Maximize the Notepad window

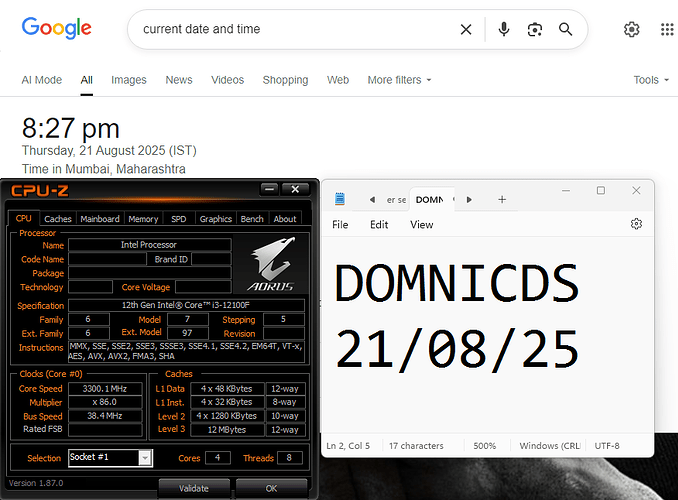601,190
